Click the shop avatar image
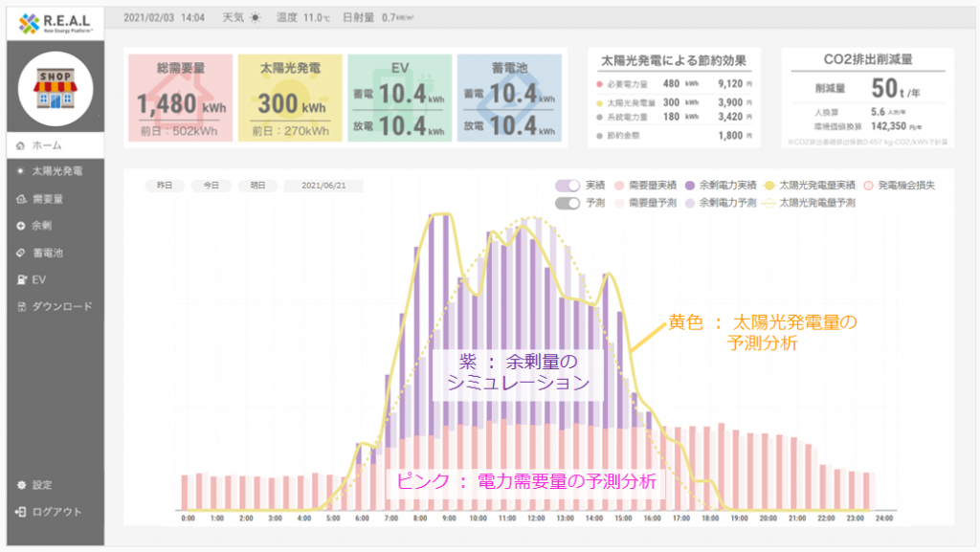 coord(55,89)
